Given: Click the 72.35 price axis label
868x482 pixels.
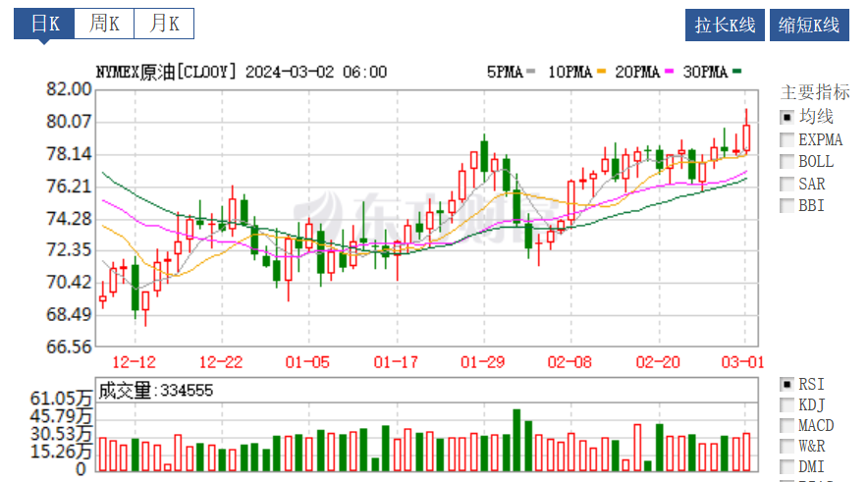Looking at the screenshot, I should click(69, 249).
